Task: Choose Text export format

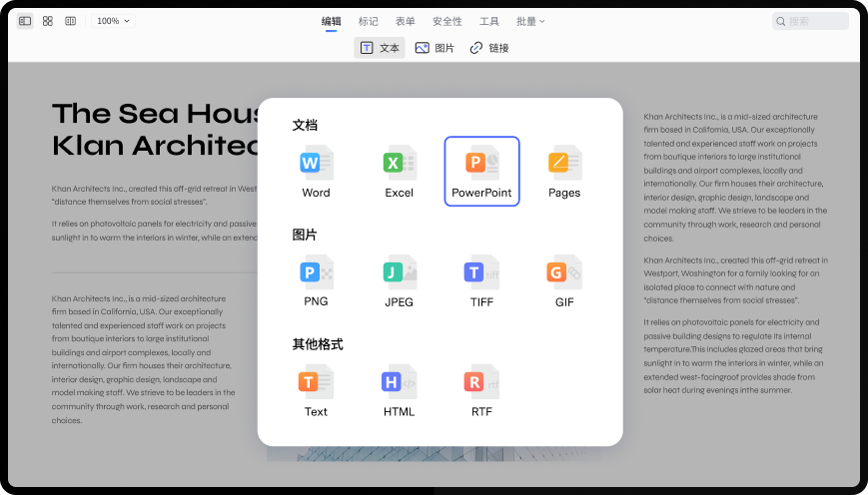Action: [316, 390]
